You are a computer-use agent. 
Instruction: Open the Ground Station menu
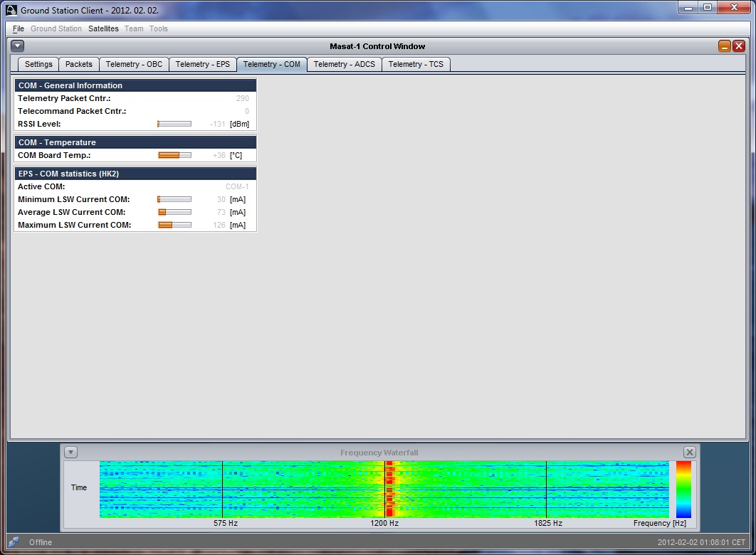56,28
